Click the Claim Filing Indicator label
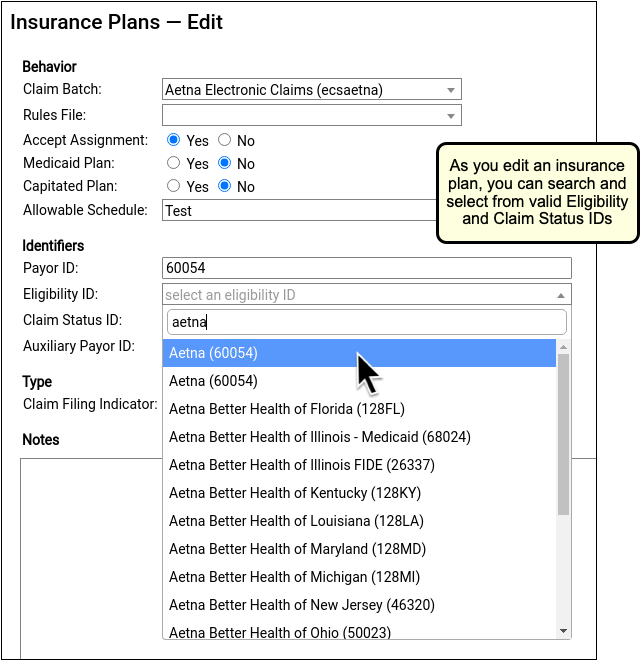Screen dimensions: 640x660 point(90,404)
